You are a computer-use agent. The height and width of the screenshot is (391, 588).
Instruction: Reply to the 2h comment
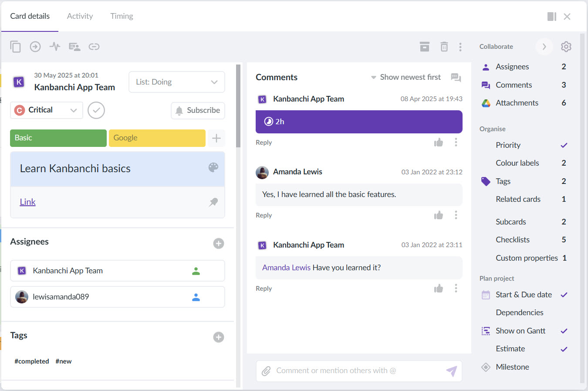tap(264, 143)
